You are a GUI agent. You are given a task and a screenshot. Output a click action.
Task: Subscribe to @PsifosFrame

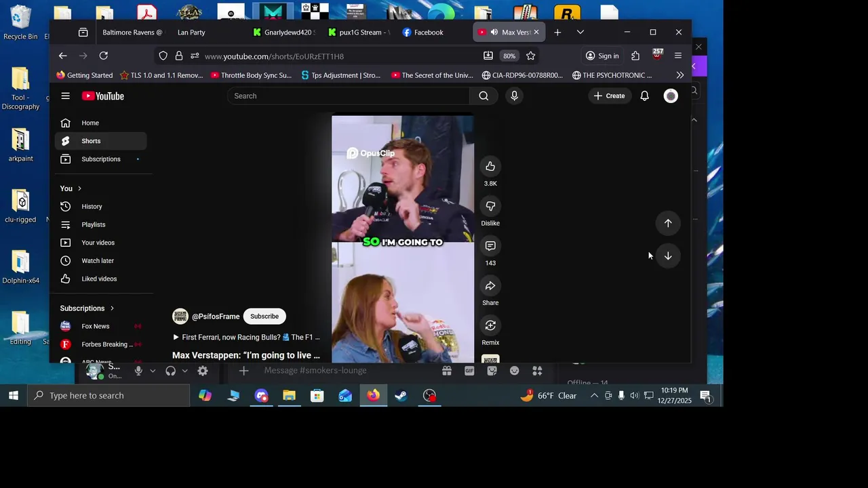click(x=264, y=317)
